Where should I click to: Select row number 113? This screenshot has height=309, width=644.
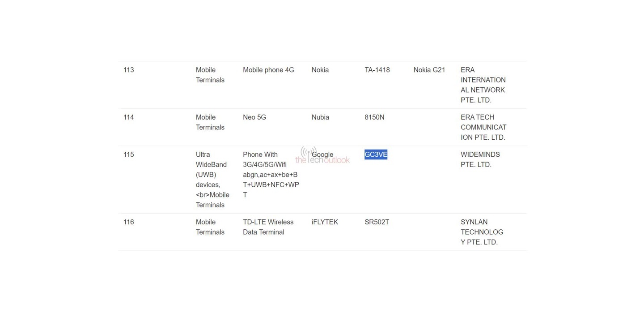click(x=129, y=70)
